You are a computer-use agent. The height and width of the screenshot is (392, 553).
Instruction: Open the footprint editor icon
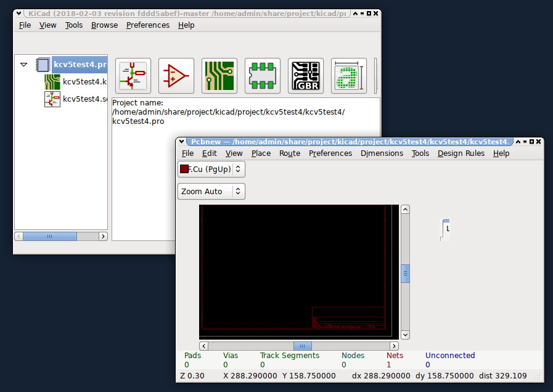coord(263,76)
